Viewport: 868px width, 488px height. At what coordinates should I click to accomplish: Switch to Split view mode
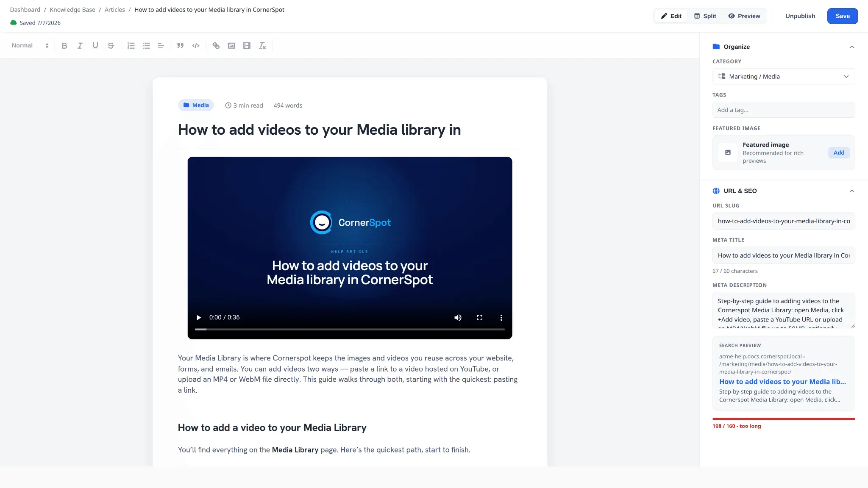click(x=705, y=16)
